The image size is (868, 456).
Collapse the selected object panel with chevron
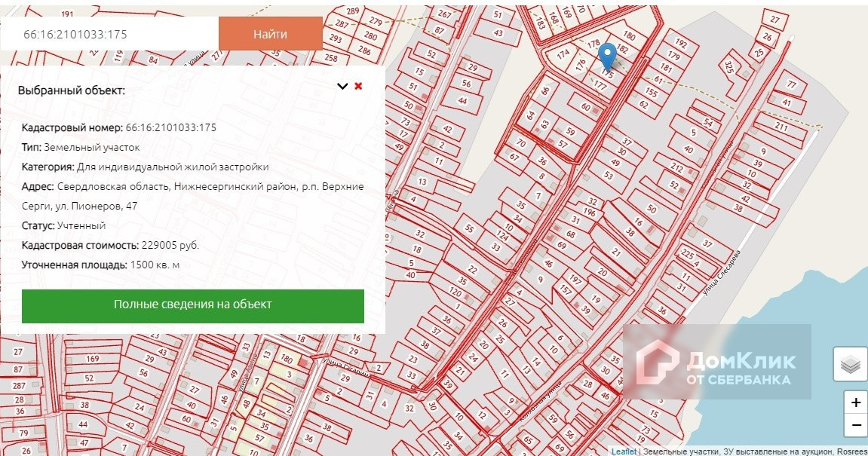(342, 87)
